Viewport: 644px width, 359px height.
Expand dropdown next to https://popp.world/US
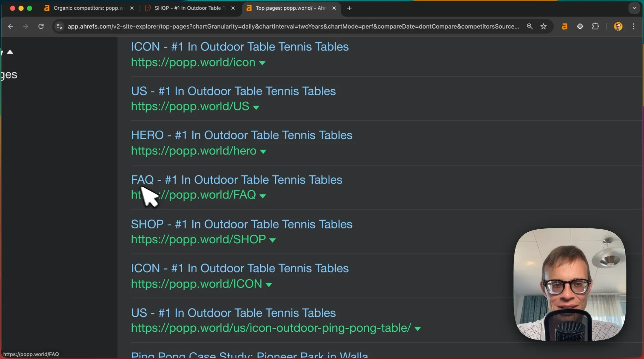pyautogui.click(x=256, y=107)
